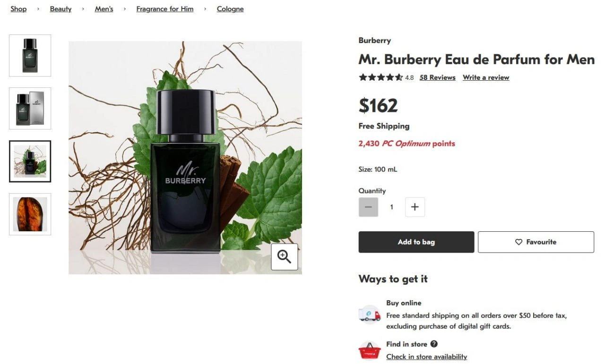Click Write a review link

pyautogui.click(x=485, y=77)
